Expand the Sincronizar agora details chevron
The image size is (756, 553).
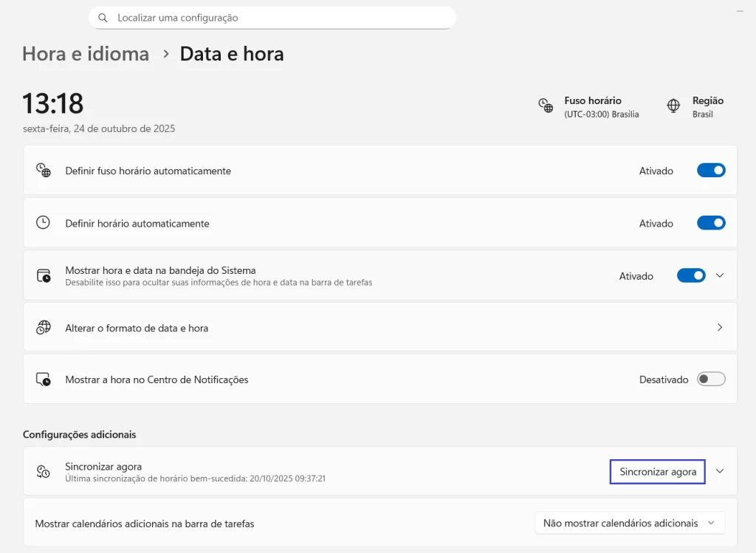point(721,471)
